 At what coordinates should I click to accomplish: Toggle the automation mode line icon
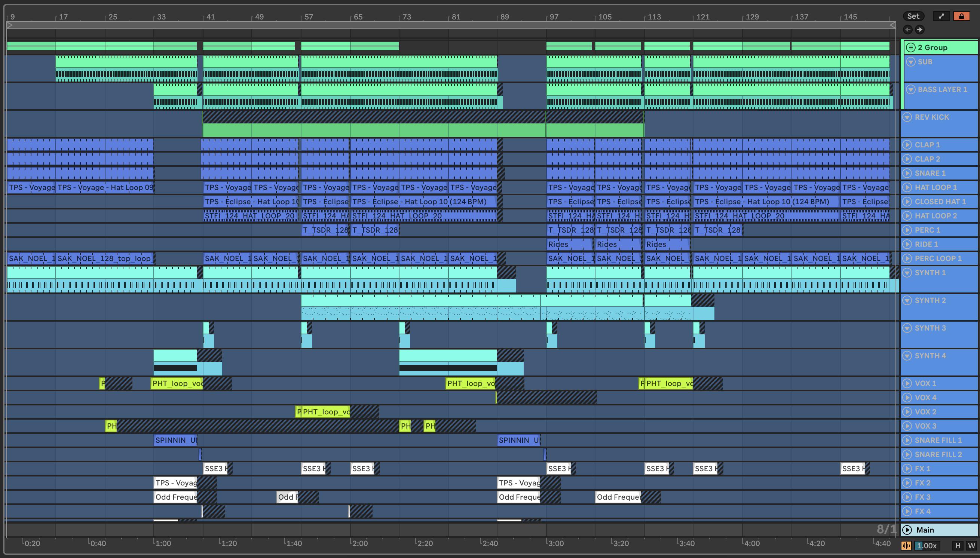(941, 16)
